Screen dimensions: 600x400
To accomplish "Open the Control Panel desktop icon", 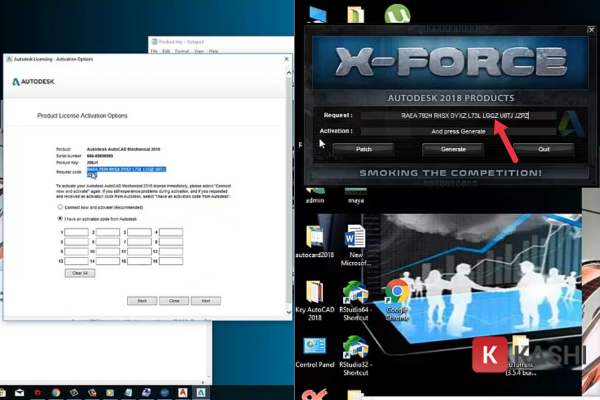I will pyautogui.click(x=313, y=345).
